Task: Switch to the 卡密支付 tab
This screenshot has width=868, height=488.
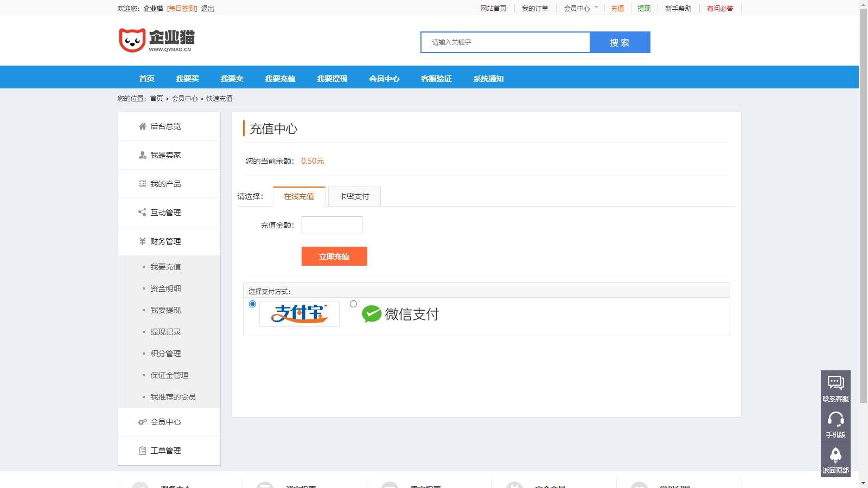Action: 353,196
